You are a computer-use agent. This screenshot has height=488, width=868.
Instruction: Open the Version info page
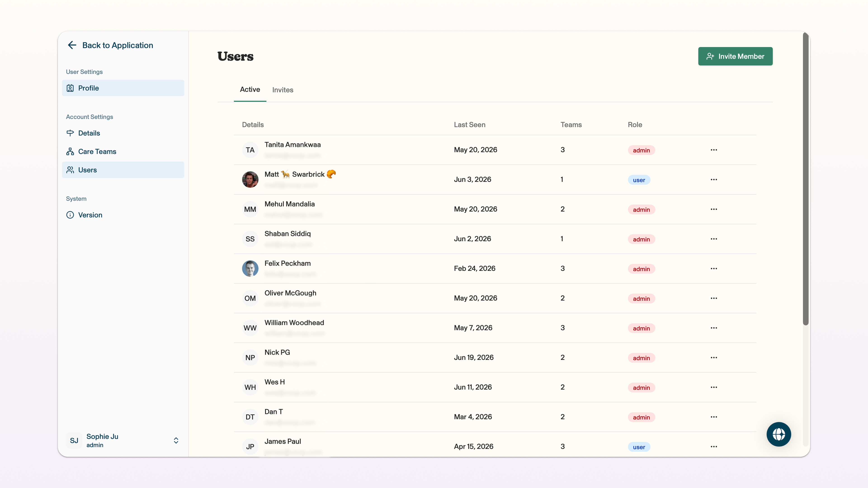point(123,215)
